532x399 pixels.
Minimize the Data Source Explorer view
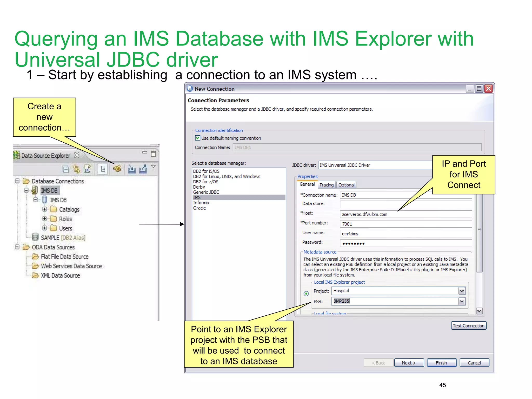coord(145,152)
